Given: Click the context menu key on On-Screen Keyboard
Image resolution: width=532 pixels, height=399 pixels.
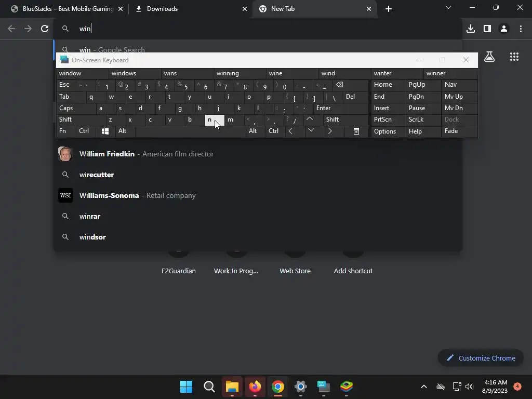Looking at the screenshot, I should coord(356,131).
